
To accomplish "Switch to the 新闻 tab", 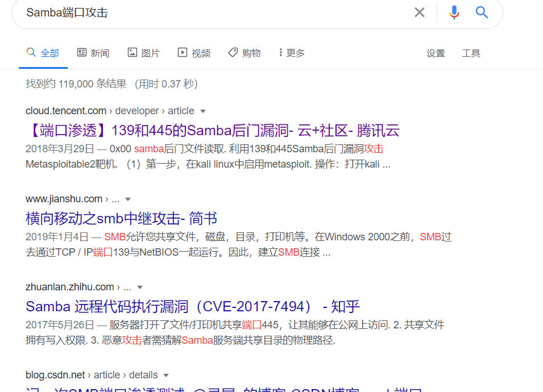I will 93,53.
